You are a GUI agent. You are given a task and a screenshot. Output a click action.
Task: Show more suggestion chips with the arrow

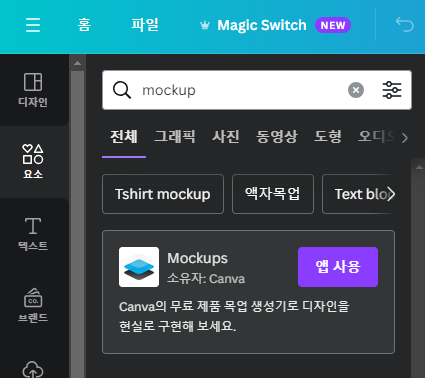[x=391, y=194]
